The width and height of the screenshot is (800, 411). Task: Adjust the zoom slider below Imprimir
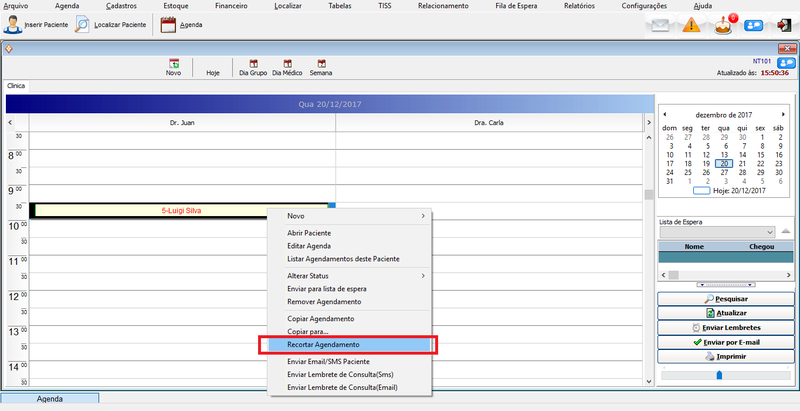point(718,375)
